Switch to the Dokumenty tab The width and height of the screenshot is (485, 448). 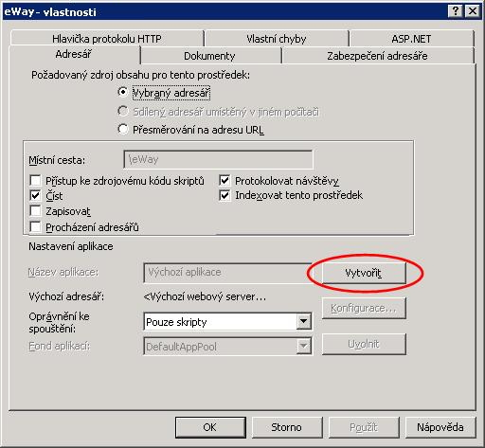click(x=209, y=56)
